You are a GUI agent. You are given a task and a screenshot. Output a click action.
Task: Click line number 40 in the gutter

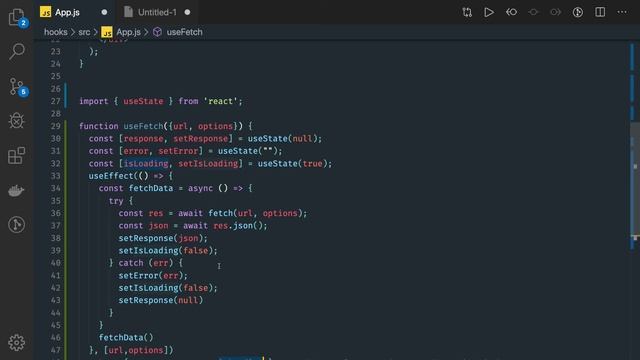(56, 263)
